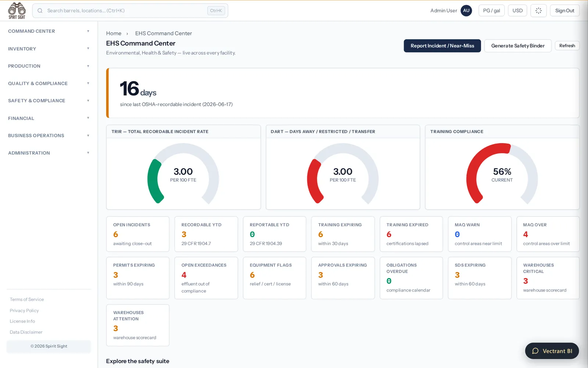The width and height of the screenshot is (588, 368).
Task: Expand Safety & Compliance arrow
Action: pos(88,101)
